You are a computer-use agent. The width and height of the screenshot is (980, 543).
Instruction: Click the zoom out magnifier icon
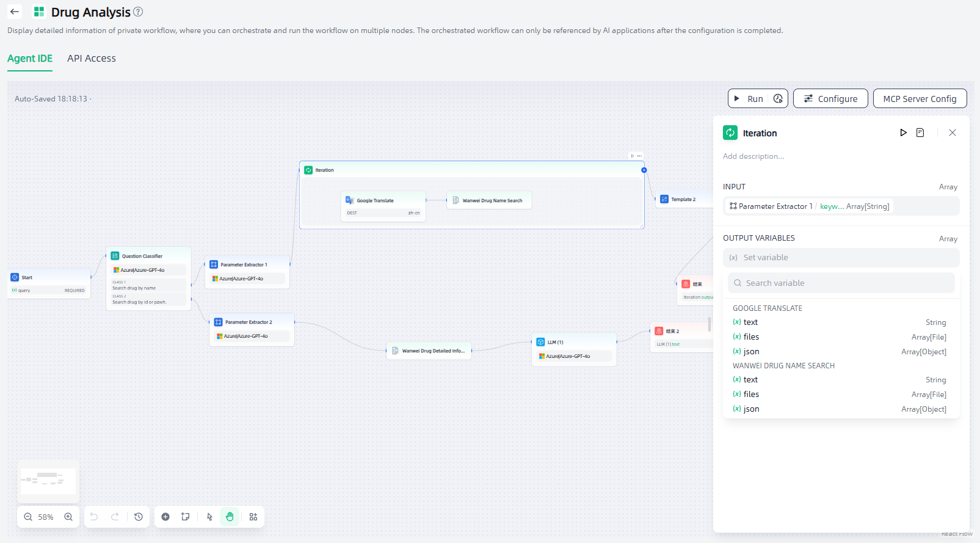[x=28, y=517]
